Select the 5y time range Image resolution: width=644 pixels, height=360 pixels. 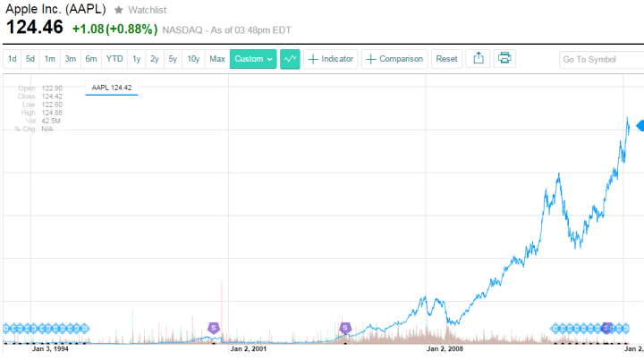click(173, 59)
